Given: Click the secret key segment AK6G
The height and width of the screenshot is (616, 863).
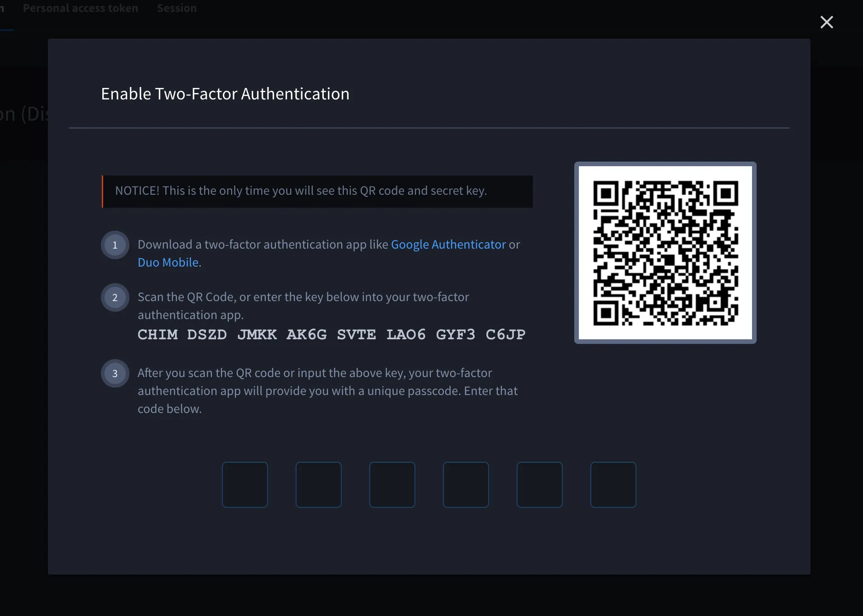Looking at the screenshot, I should (x=307, y=334).
